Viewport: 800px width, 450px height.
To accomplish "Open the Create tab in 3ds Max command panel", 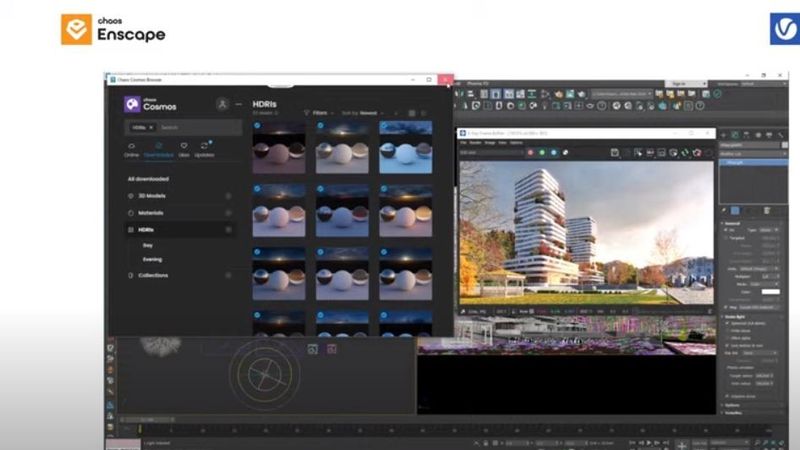I will (723, 135).
